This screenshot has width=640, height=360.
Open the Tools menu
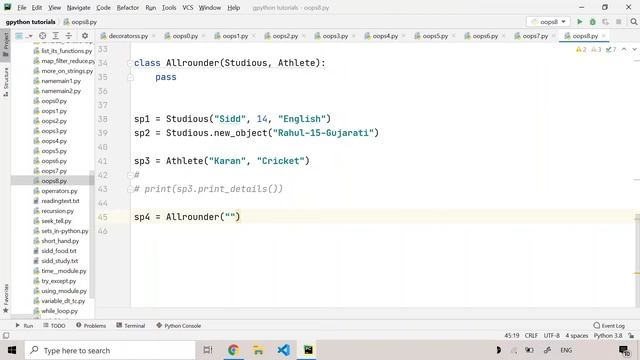(169, 8)
